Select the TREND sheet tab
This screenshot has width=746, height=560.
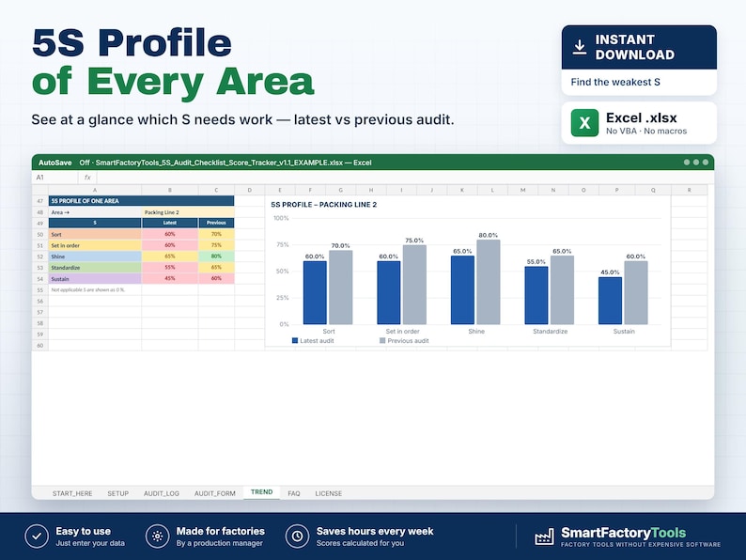[262, 492]
